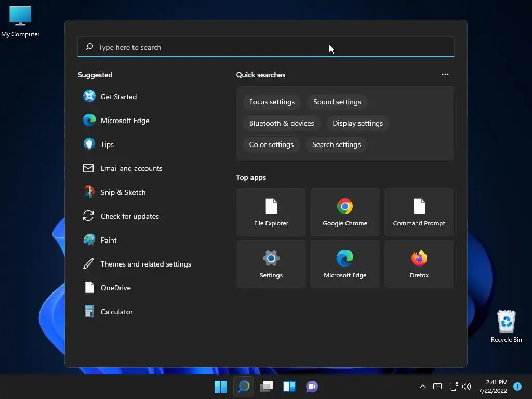Select Focus settings quick search
This screenshot has height=399, width=532.
[x=272, y=102]
